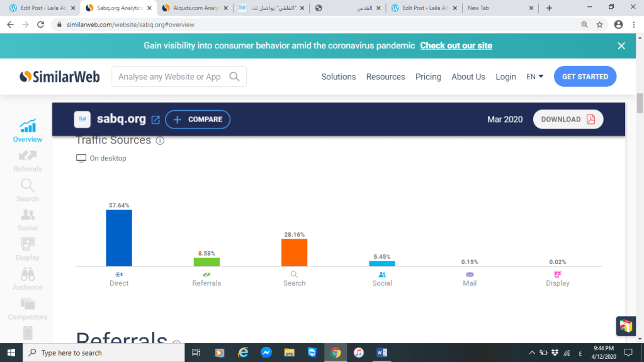
Task: Click the info icon next to Traffic Sources
Action: coord(160,140)
